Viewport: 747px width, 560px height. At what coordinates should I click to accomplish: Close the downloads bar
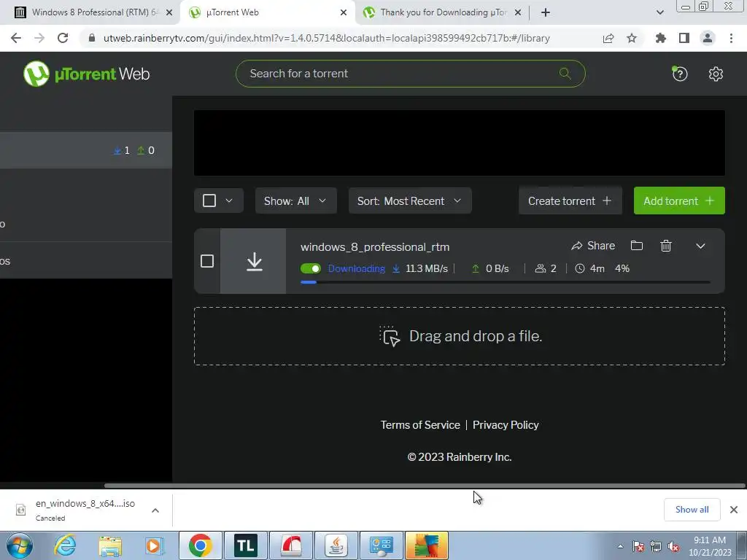734,510
